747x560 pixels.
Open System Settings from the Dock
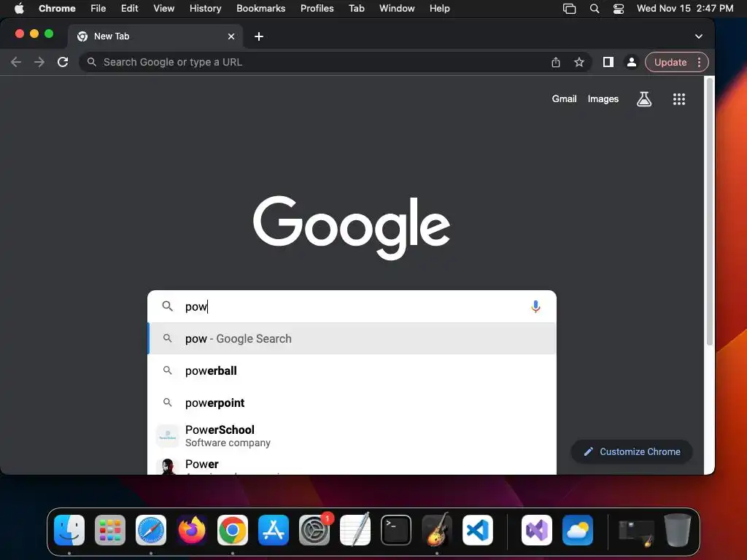(x=314, y=530)
